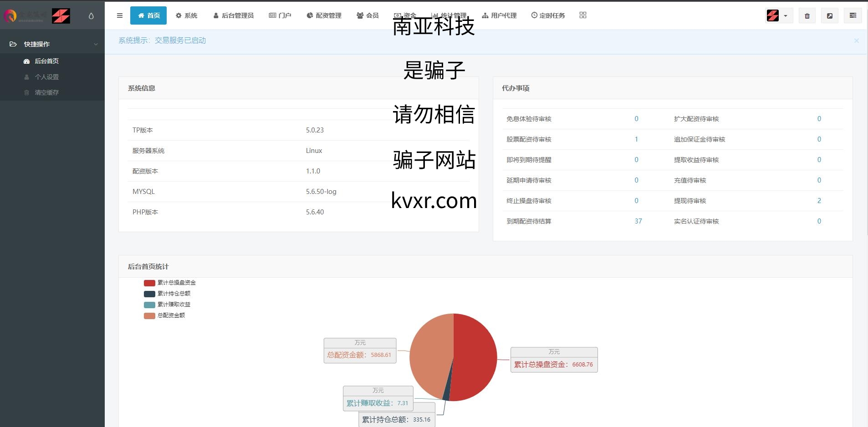
Task: Click the 股票配资待审核 count 1
Action: [x=636, y=139]
